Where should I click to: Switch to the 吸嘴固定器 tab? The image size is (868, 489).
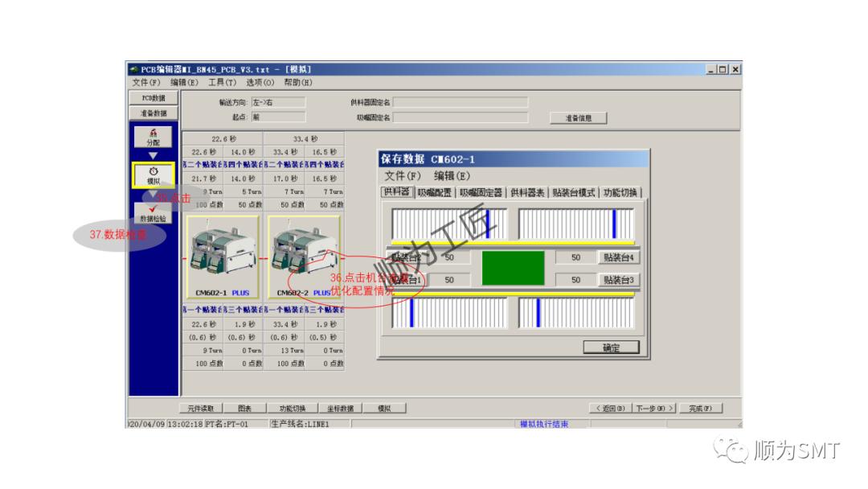click(481, 192)
